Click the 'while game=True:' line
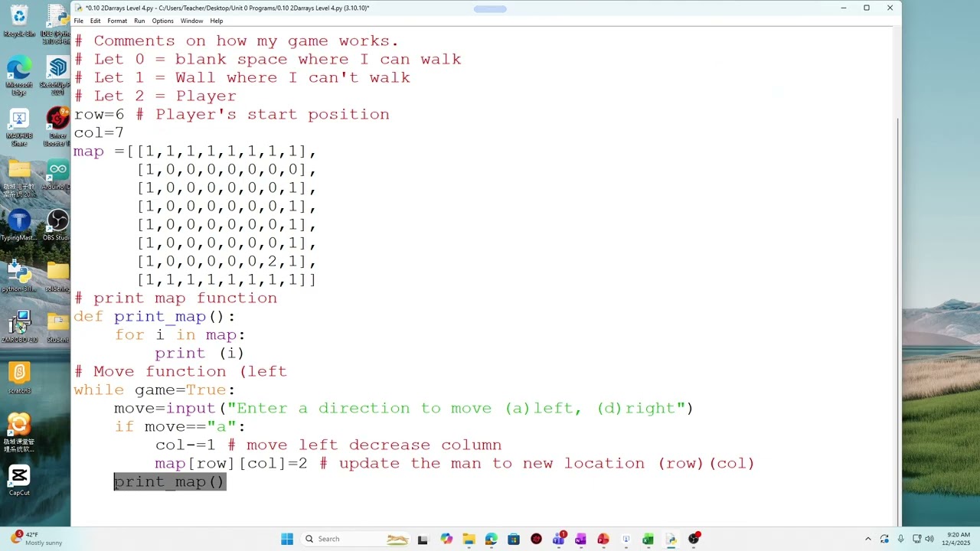 155,390
